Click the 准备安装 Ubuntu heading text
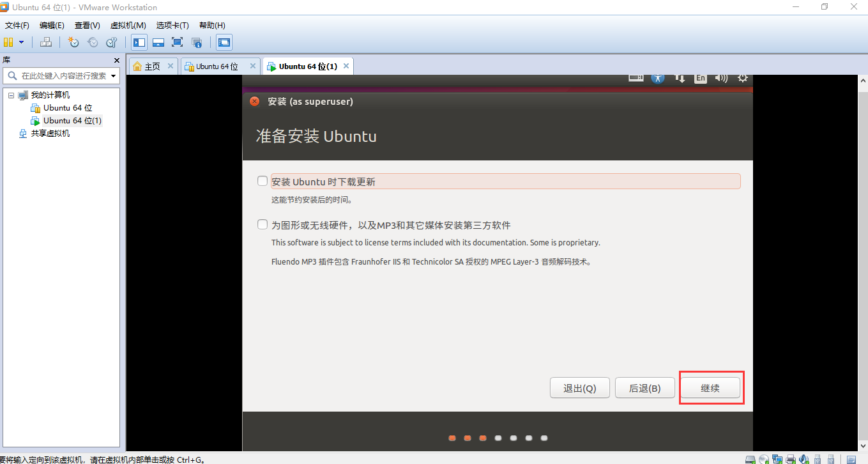The height and width of the screenshot is (464, 868). [316, 136]
